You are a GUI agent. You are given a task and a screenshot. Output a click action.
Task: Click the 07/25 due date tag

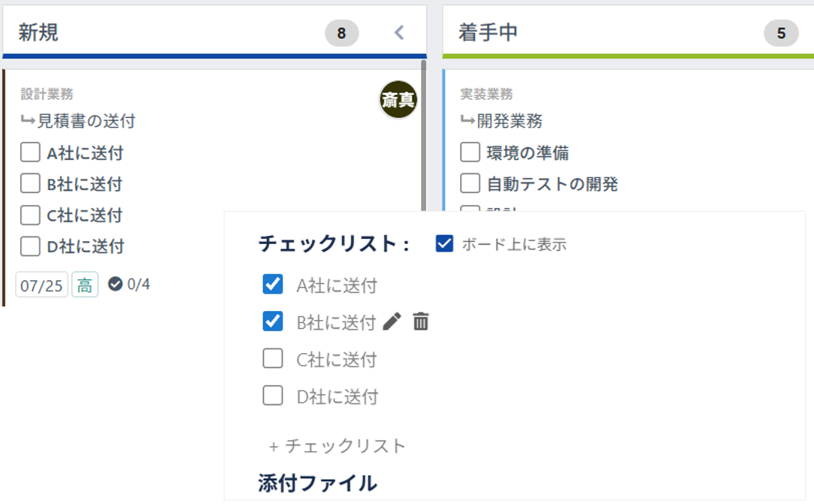[42, 285]
